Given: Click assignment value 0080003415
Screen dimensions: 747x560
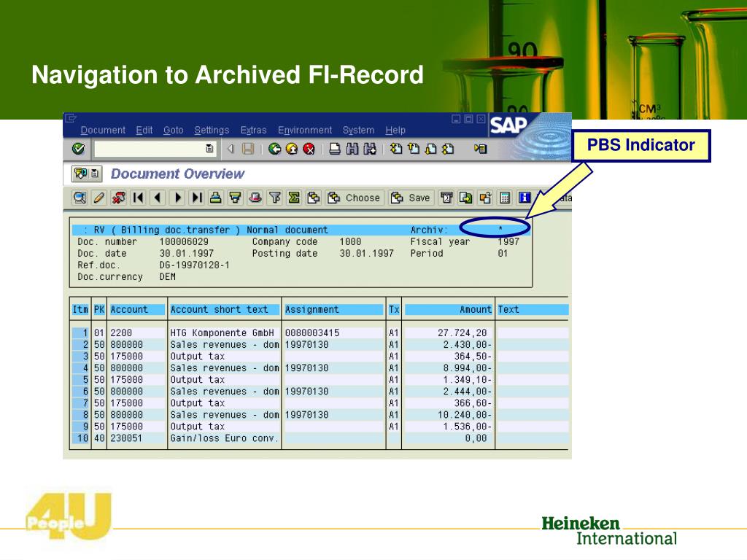Looking at the screenshot, I should click(312, 332).
